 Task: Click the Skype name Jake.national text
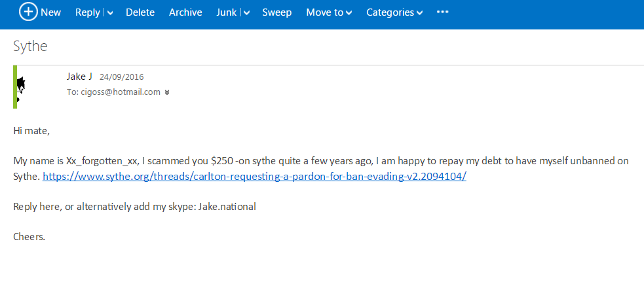(x=227, y=207)
